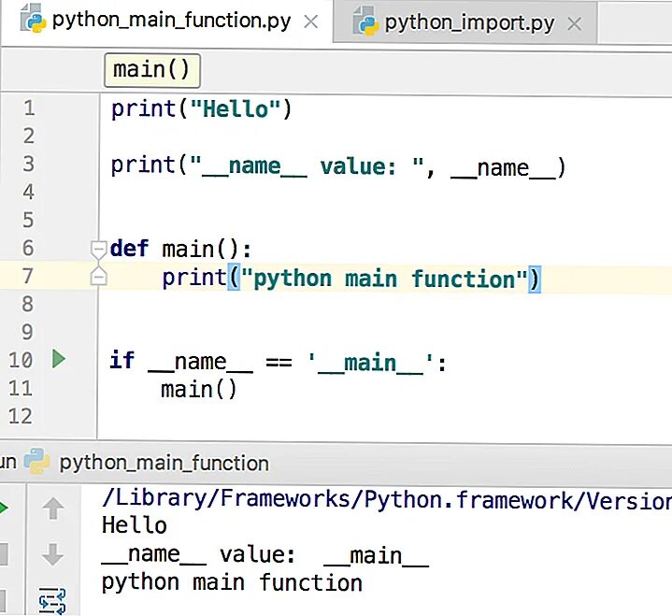The width and height of the screenshot is (672, 616).
Task: Collapse the def main() fold marker
Action: (x=98, y=249)
